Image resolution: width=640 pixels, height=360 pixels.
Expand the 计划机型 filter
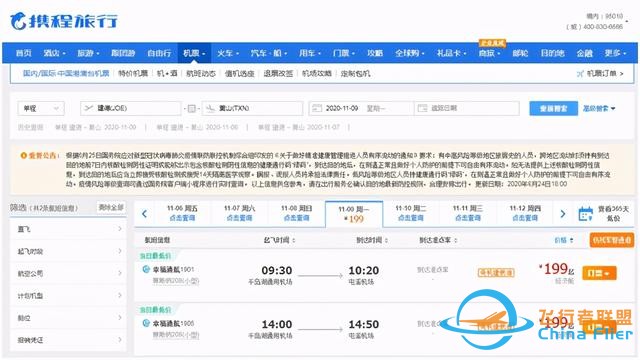68,295
